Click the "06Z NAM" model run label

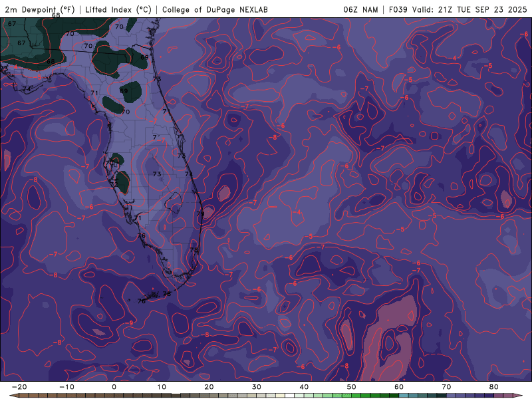tap(360, 9)
